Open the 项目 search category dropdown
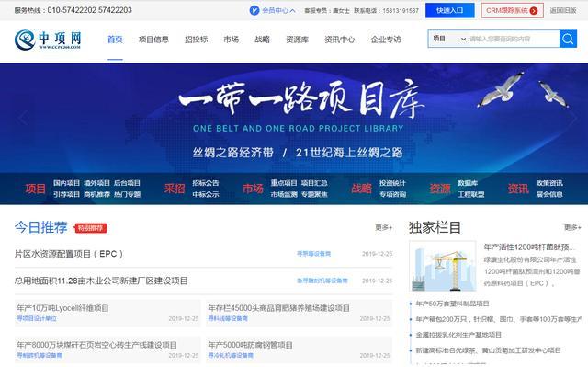Screen dimensions: 588x367 [449, 39]
